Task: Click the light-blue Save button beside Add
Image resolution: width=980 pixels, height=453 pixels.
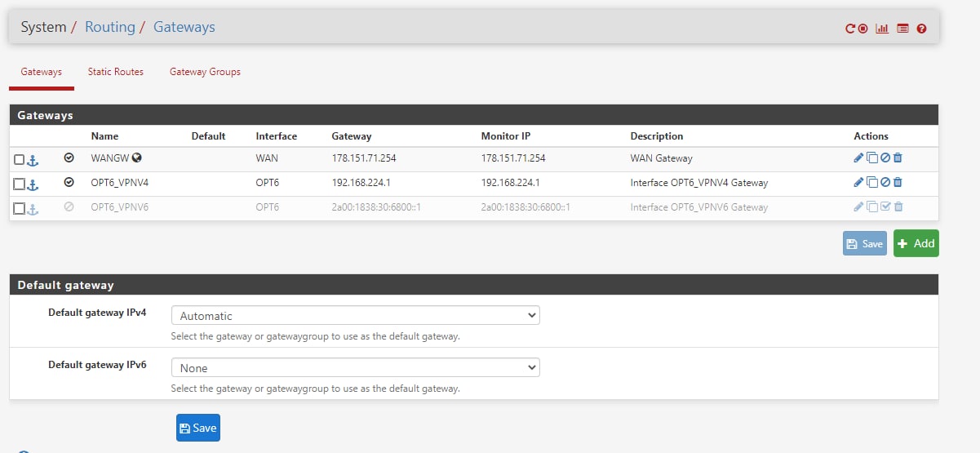Action: pyautogui.click(x=865, y=243)
